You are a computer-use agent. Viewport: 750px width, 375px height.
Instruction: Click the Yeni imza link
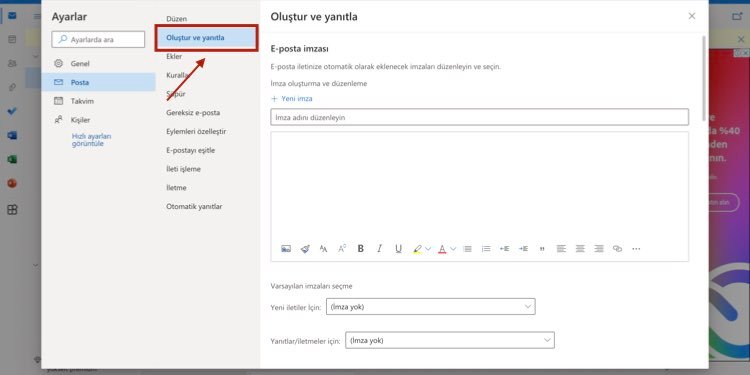(x=292, y=99)
